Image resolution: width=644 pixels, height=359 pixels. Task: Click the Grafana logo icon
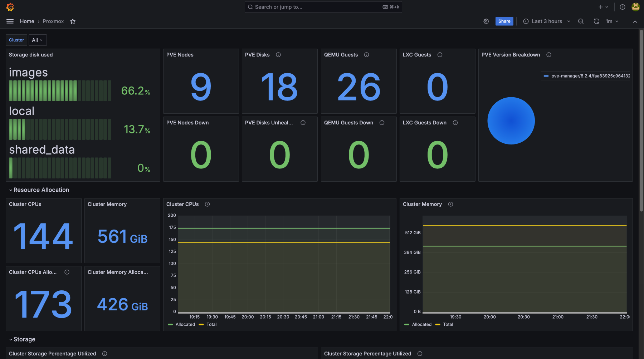click(x=10, y=7)
